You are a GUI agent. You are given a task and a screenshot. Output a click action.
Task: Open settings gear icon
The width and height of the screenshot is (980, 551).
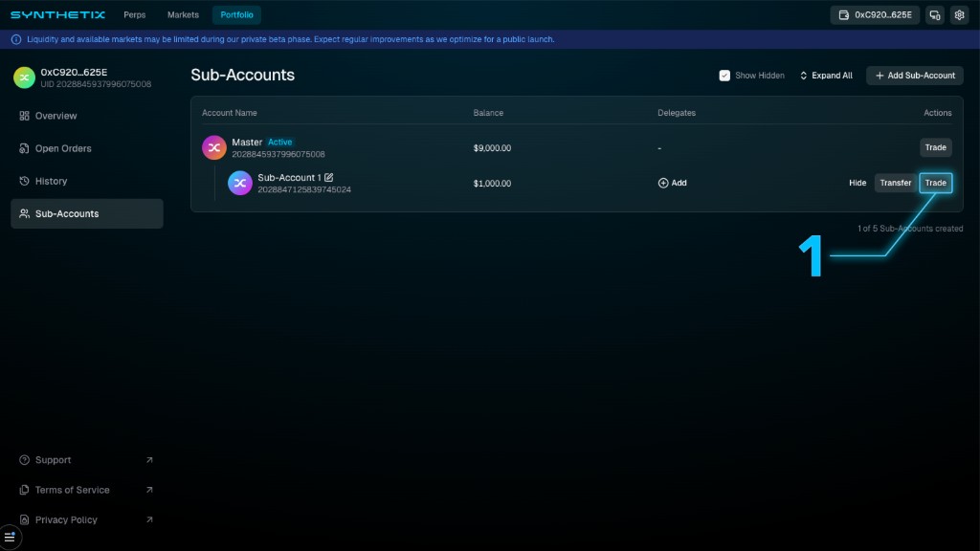(959, 15)
